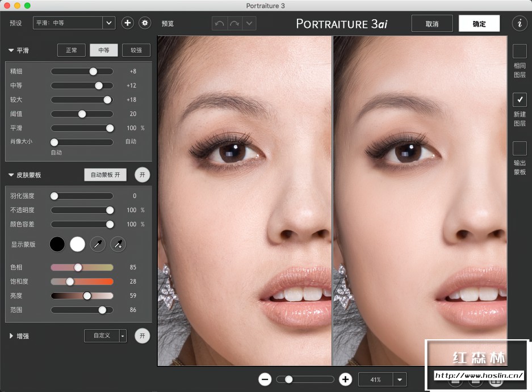Click the redo arrow icon
The height and width of the screenshot is (392, 532).
(234, 23)
